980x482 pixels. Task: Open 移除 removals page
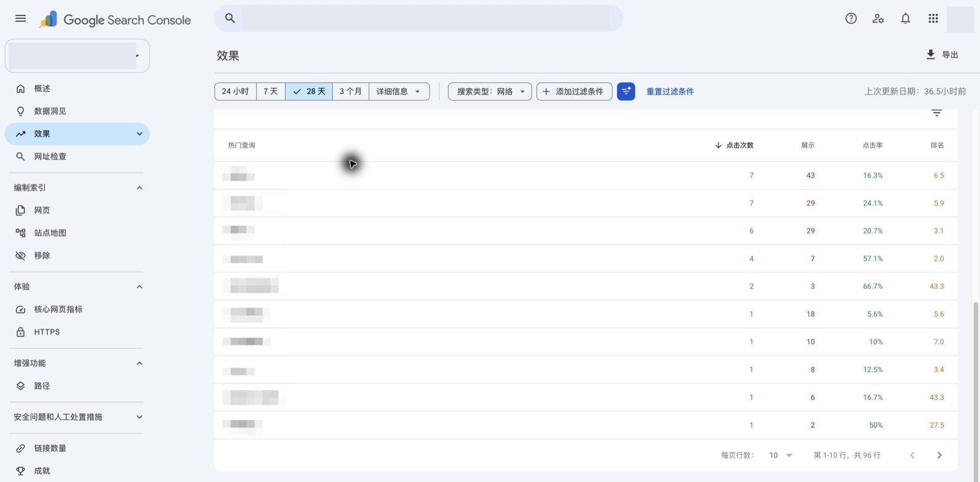coord(77,255)
